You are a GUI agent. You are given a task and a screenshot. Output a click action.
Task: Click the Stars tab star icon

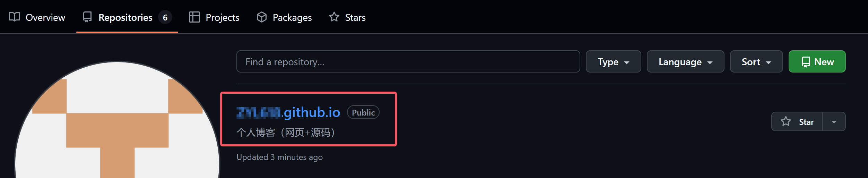(x=334, y=17)
